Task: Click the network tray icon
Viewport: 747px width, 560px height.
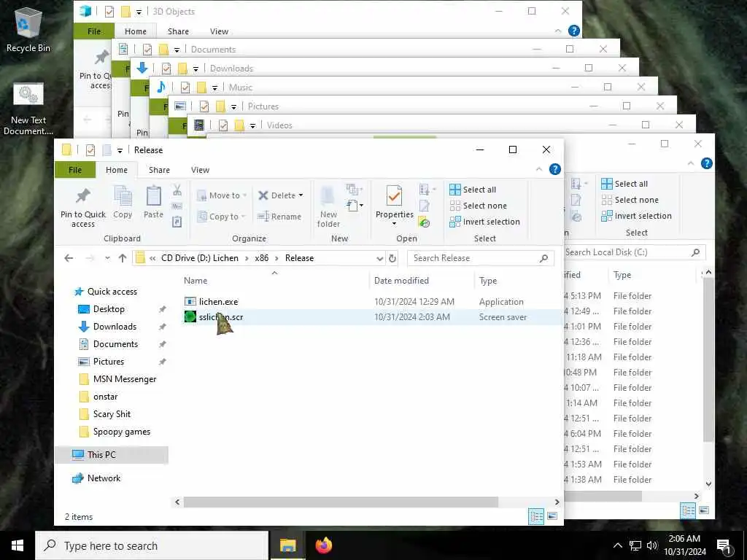Action: [x=635, y=545]
